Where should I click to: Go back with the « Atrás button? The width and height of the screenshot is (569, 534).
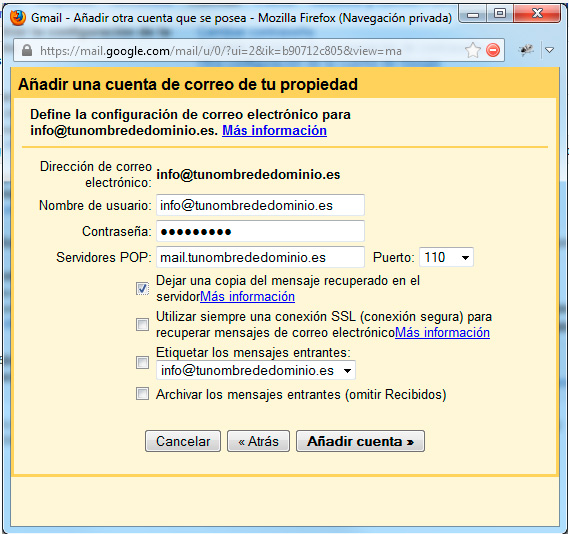tap(258, 441)
